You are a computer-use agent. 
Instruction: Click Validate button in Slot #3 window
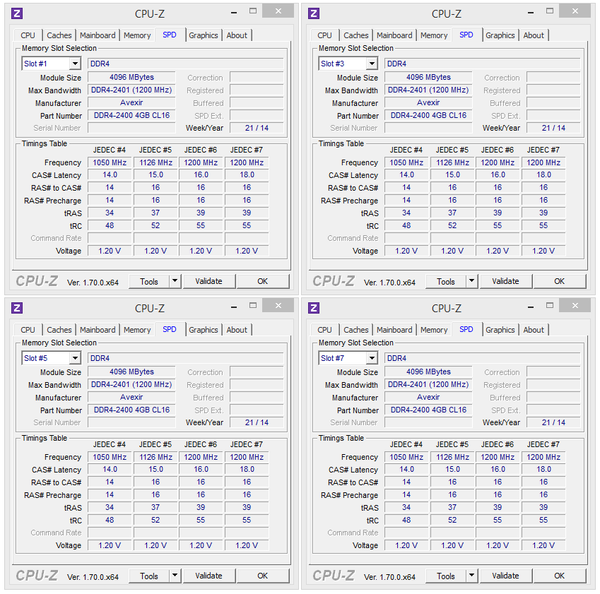pyautogui.click(x=505, y=281)
